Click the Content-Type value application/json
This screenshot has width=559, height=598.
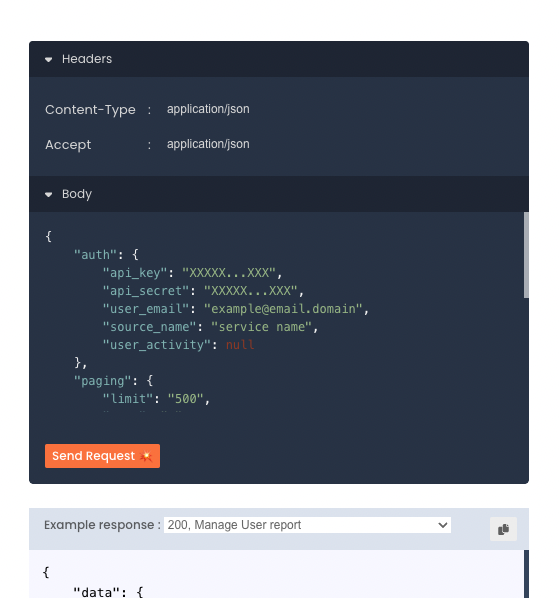click(x=208, y=109)
